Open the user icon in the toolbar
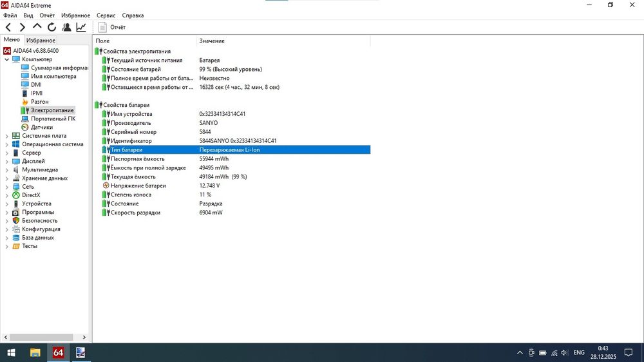The width and height of the screenshot is (644, 362). 66,27
